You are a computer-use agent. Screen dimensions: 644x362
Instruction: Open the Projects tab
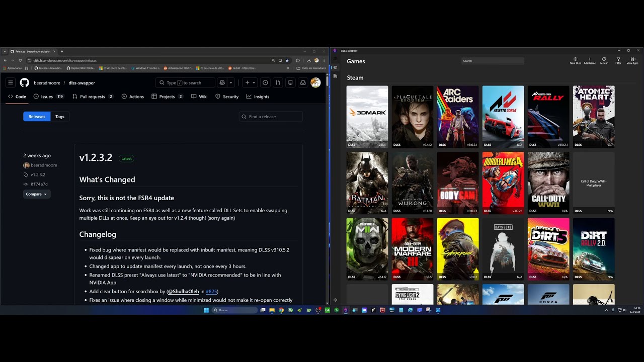pos(168,97)
